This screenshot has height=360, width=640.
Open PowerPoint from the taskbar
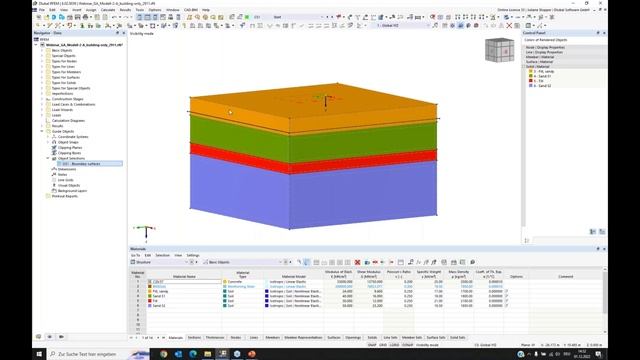(x=252, y=354)
